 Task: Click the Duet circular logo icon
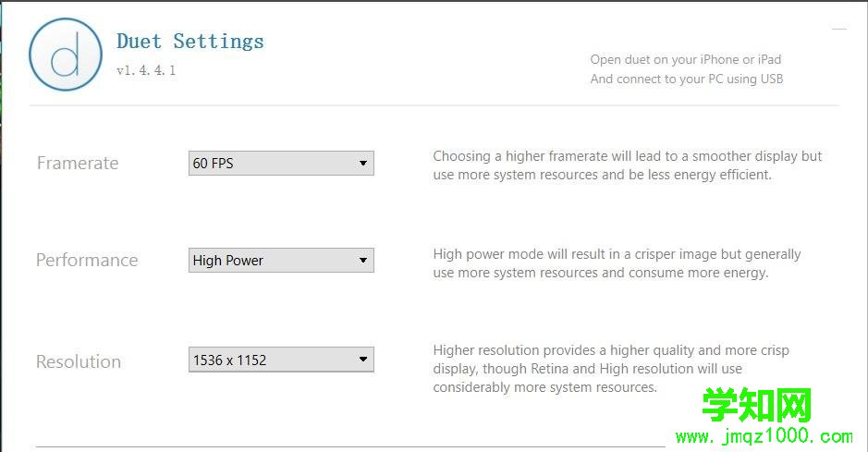pos(65,55)
